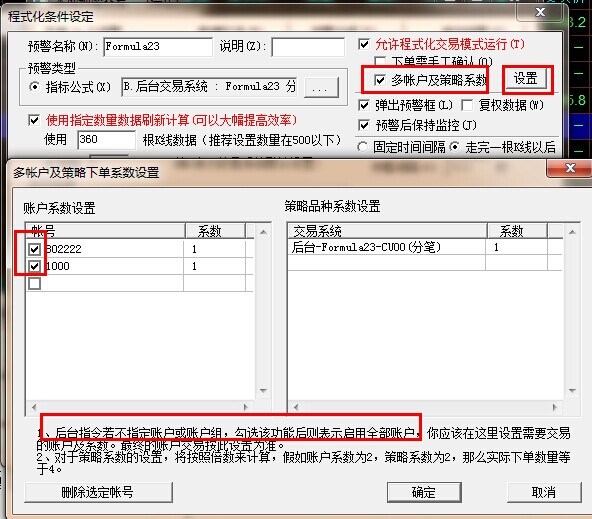The height and width of the screenshot is (519, 592).
Task: Click strategy list scroll down arrow
Action: [572, 391]
